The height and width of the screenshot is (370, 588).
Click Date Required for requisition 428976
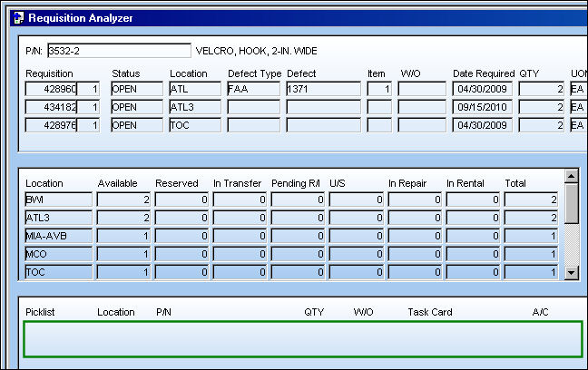click(482, 125)
